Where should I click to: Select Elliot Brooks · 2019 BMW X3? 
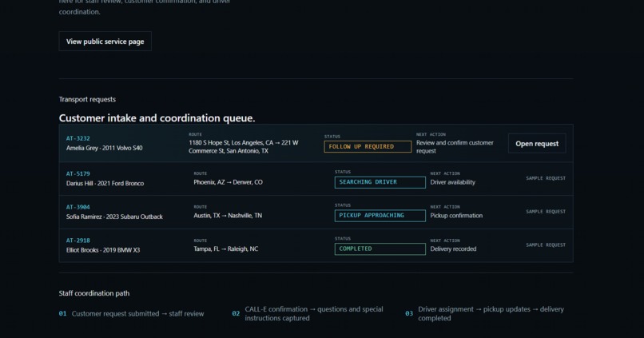[103, 249]
